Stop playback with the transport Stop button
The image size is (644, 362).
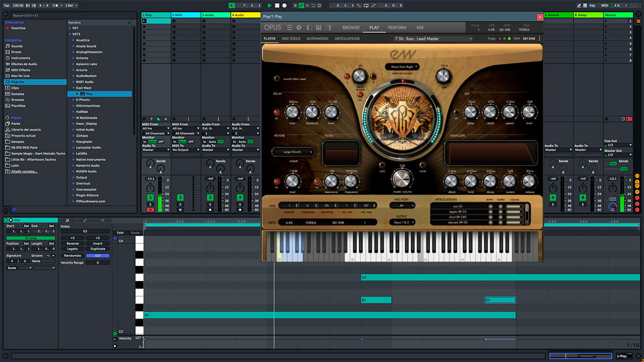coord(277,5)
